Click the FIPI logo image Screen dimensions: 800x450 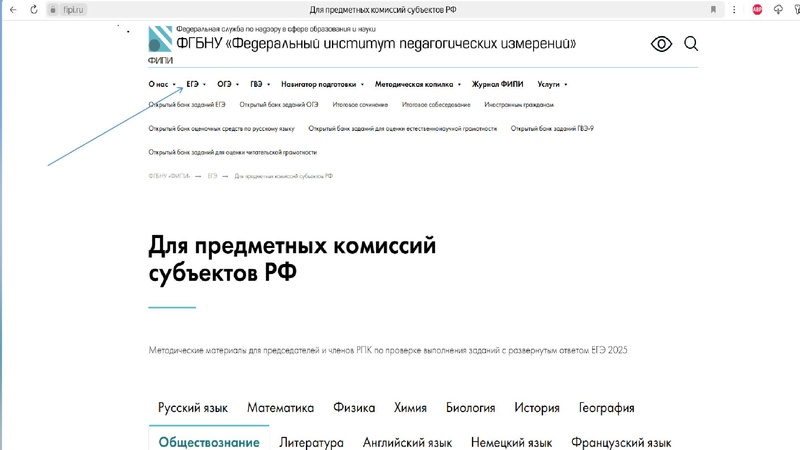(x=160, y=39)
